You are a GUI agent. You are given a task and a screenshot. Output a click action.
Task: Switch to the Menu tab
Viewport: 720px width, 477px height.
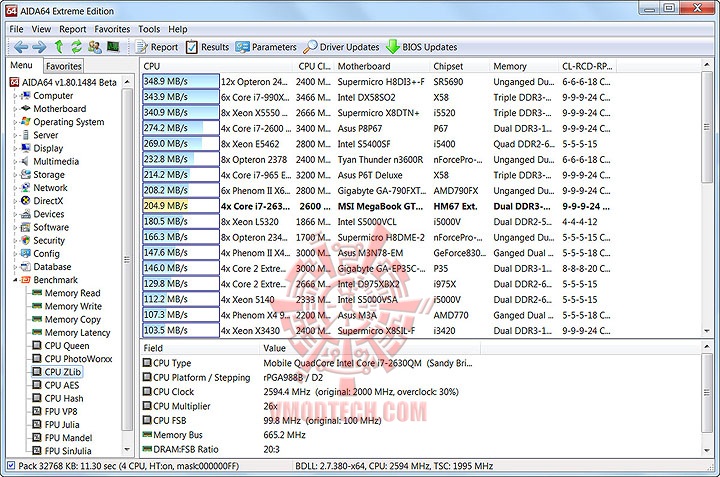pos(22,66)
